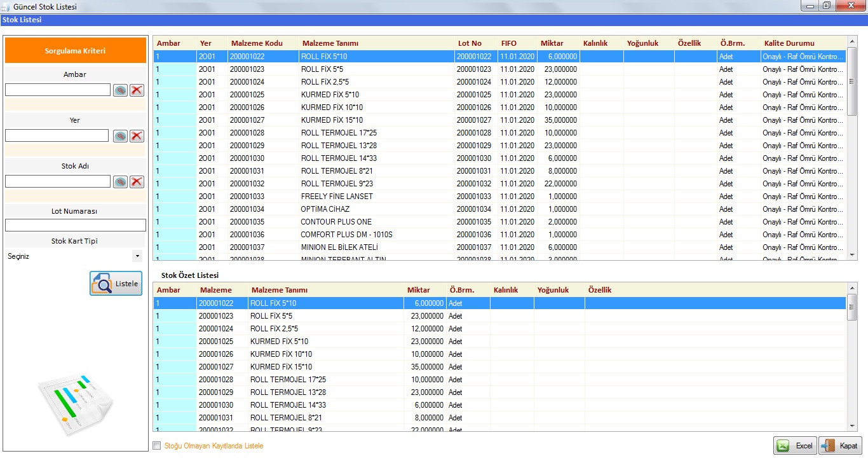
Task: Select upper grid row KURMED FİX 15*10
Action: (499, 120)
